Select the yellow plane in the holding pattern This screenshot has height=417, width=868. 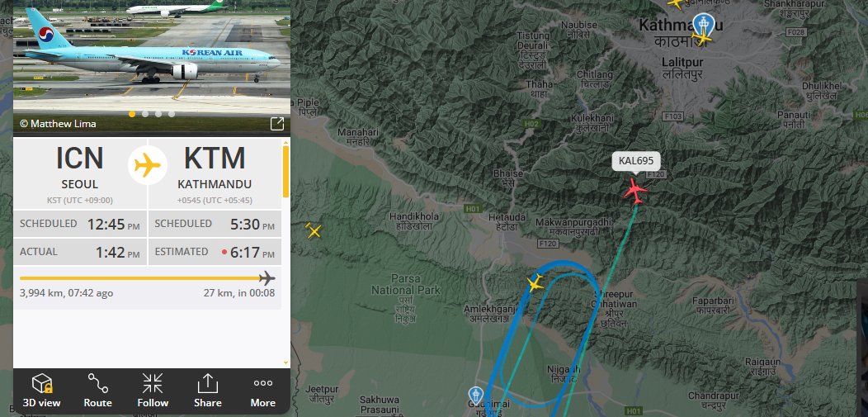(x=535, y=282)
